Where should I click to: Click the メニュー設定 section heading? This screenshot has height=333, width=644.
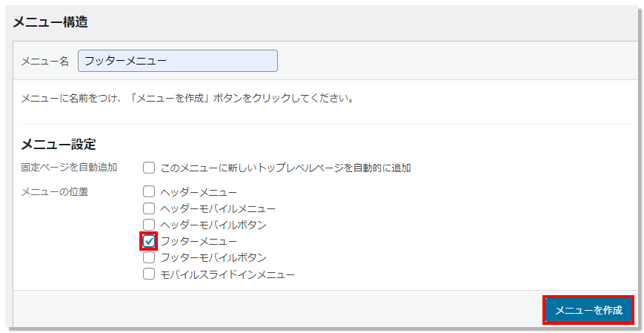pos(58,145)
